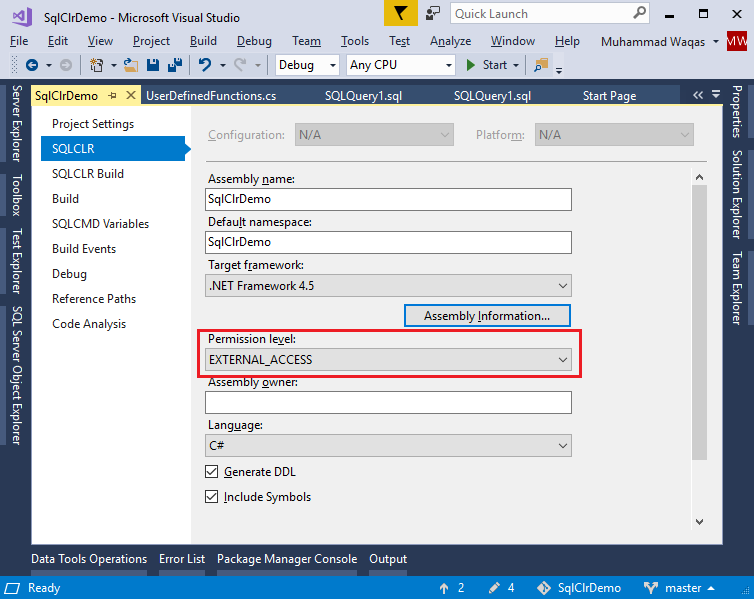Viewport: 754px width, 599px height.
Task: Click unpushed commits up-arrow in status bar
Action: click(x=444, y=588)
